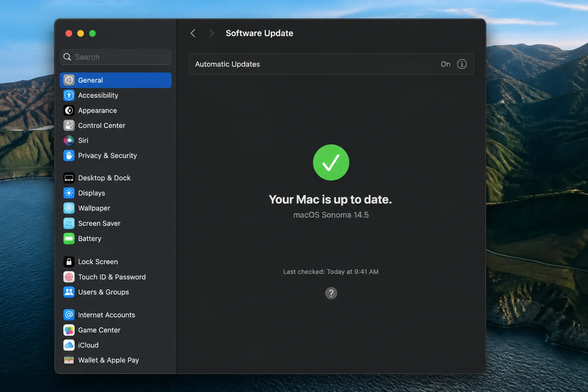The image size is (588, 392).
Task: Select the Game Center label
Action: (99, 330)
